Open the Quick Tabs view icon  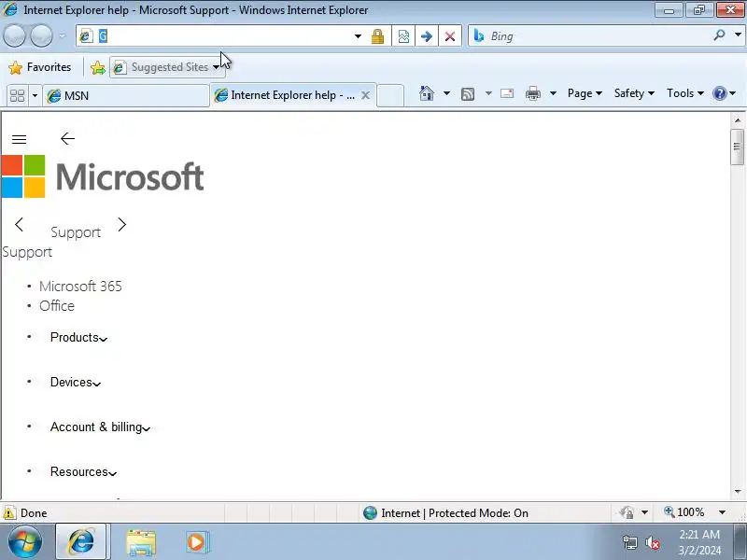[17, 96]
